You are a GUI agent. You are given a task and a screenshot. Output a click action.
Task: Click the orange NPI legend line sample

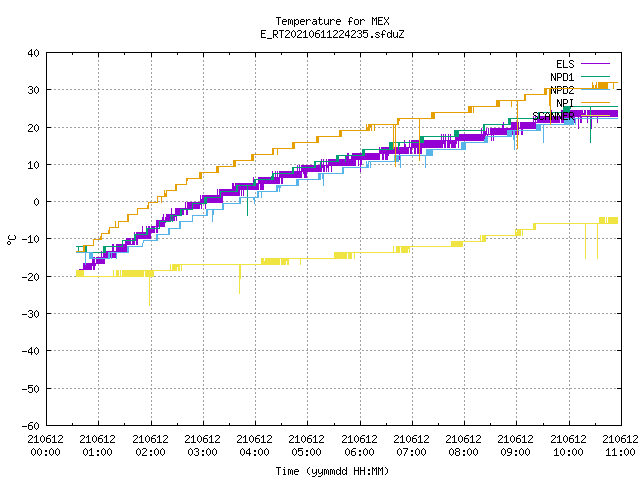[595, 103]
